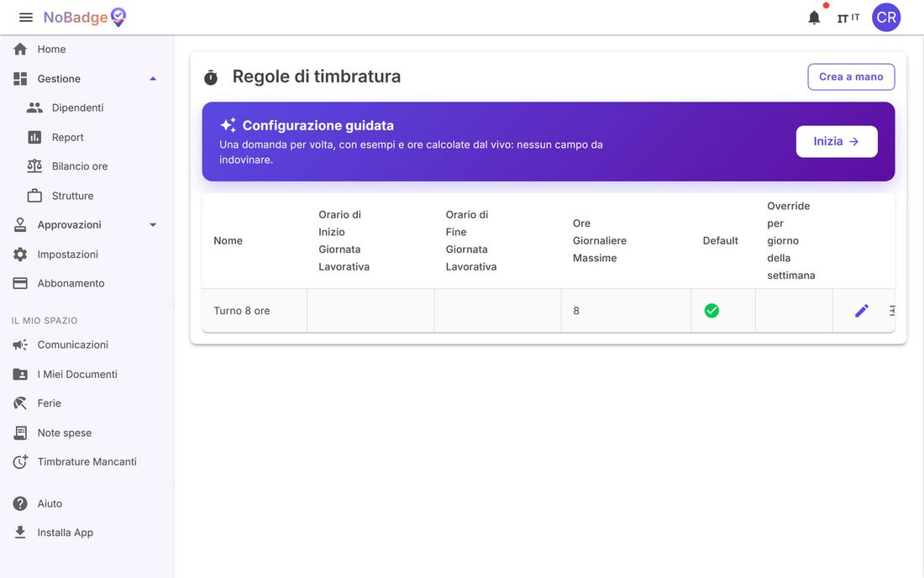This screenshot has height=578, width=924.
Task: Open more actions for Turno 8 ore
Action: pos(892,311)
